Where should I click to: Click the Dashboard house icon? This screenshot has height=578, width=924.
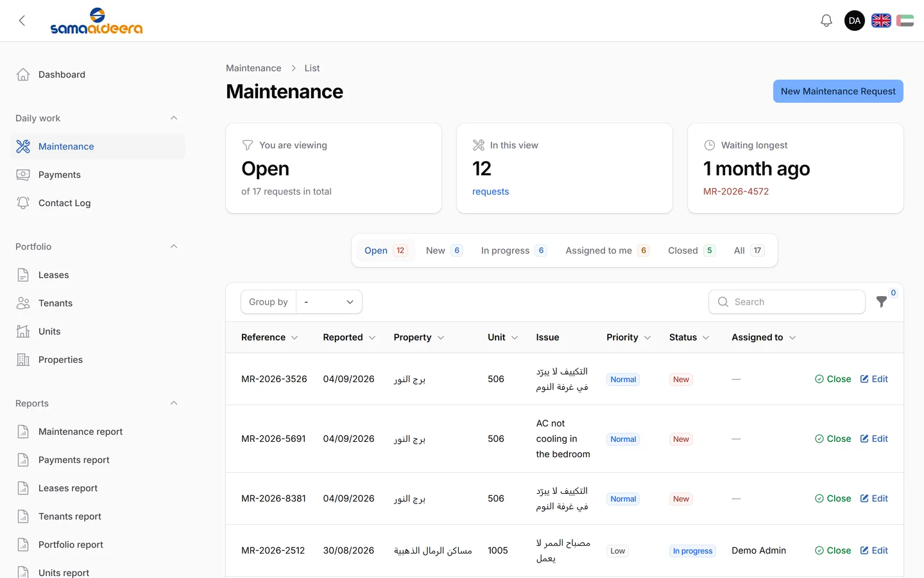(23, 74)
